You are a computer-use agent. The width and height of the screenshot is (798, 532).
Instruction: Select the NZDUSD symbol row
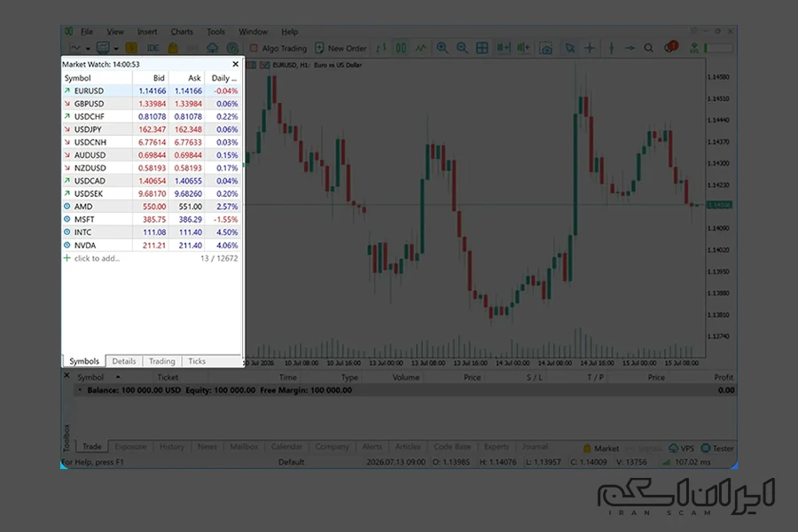151,168
